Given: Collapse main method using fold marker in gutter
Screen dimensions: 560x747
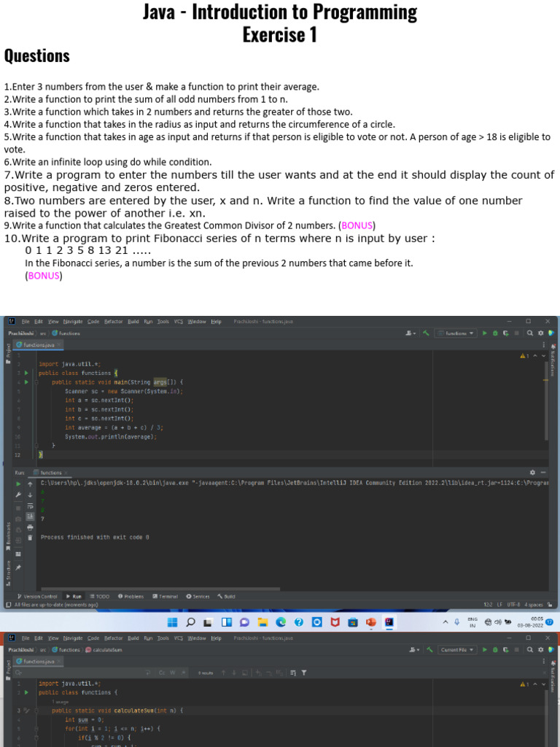Looking at the screenshot, I should pos(36,382).
